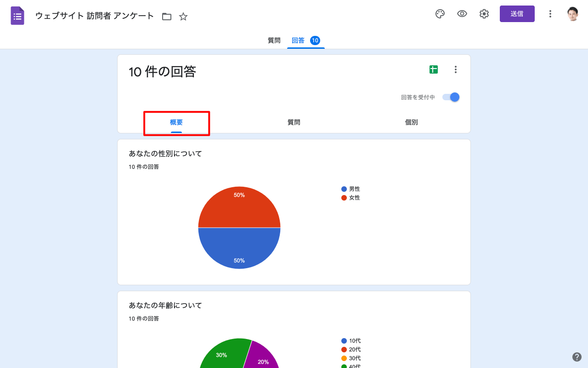Click the あなたの年齢について question title

coord(165,305)
